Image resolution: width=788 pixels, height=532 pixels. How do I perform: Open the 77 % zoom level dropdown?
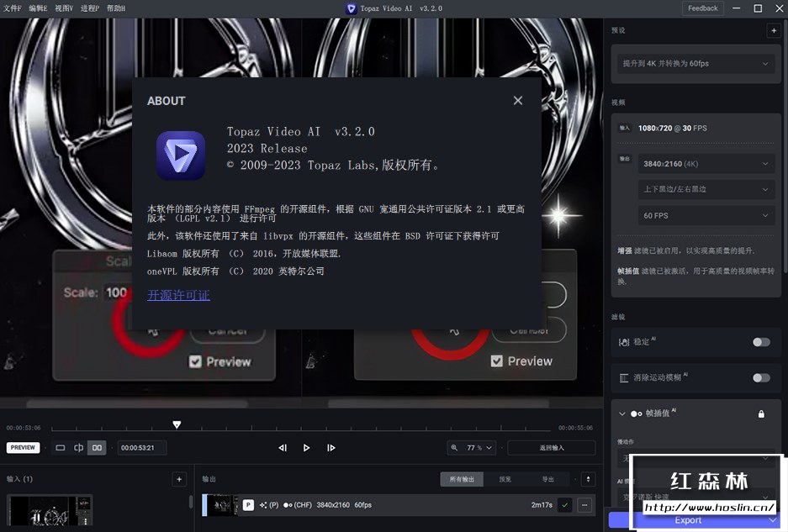(479, 448)
